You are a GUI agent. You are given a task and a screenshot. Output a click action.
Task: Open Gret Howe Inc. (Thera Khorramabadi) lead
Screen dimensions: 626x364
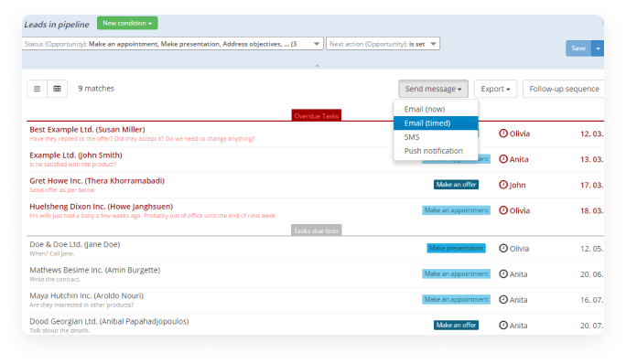coord(97,181)
